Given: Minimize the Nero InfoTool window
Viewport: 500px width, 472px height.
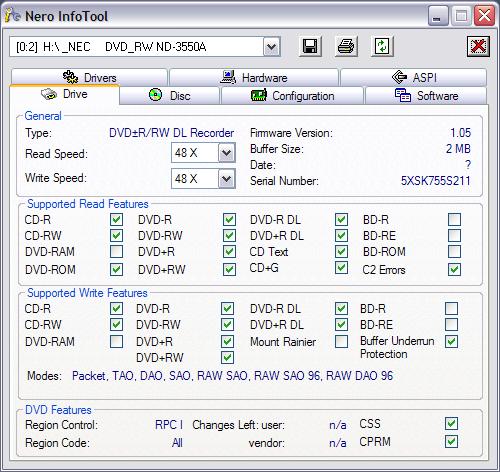Looking at the screenshot, I should [438, 16].
